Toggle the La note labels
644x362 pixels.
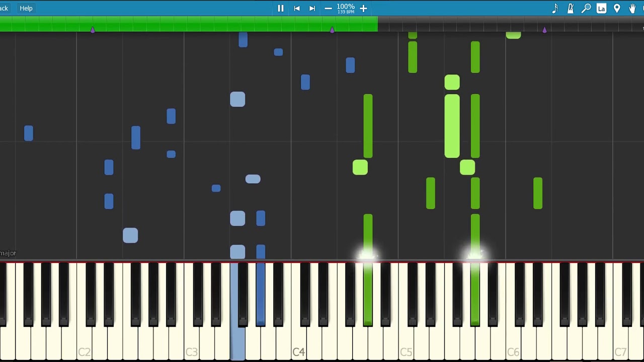601,9
